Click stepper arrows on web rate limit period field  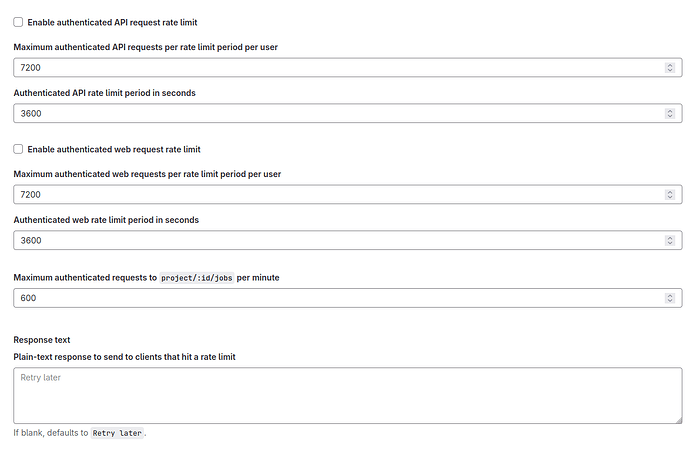[669, 240]
